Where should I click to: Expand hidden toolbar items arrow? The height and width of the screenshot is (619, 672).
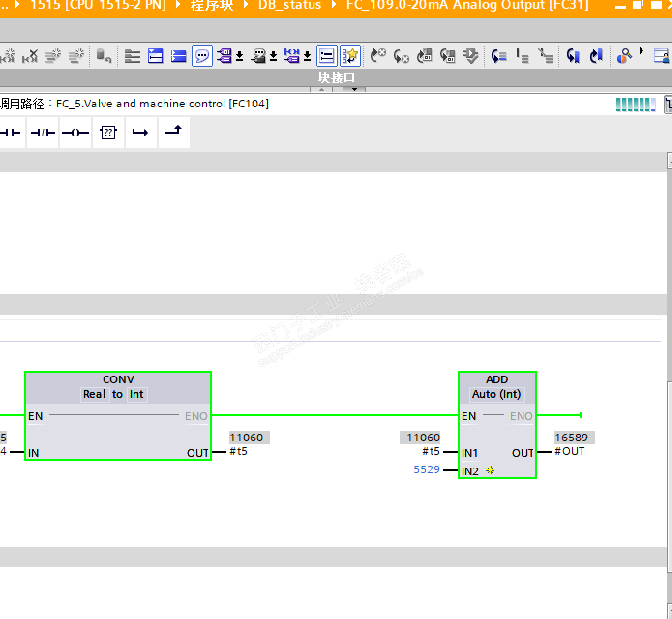[642, 51]
